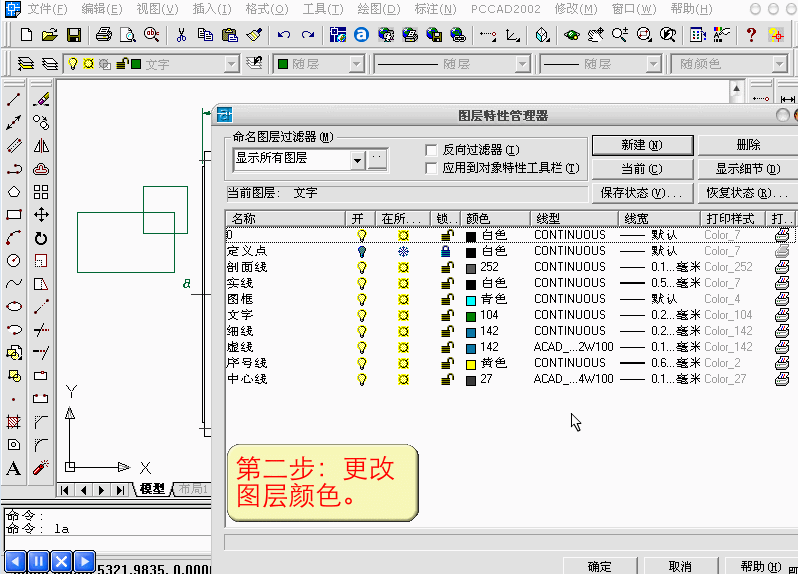Click the 保存状态(V)... button
Viewport: 798px width, 574px height.
coord(642,193)
